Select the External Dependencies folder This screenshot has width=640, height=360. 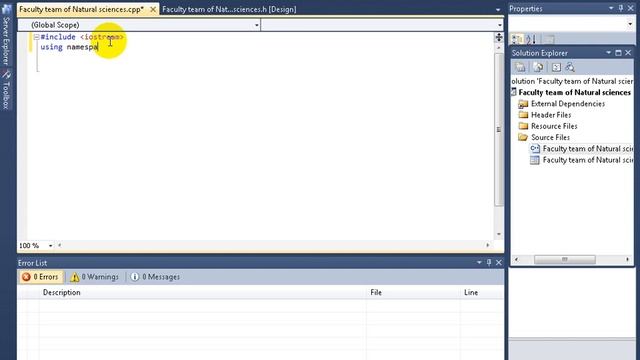[x=568, y=104]
